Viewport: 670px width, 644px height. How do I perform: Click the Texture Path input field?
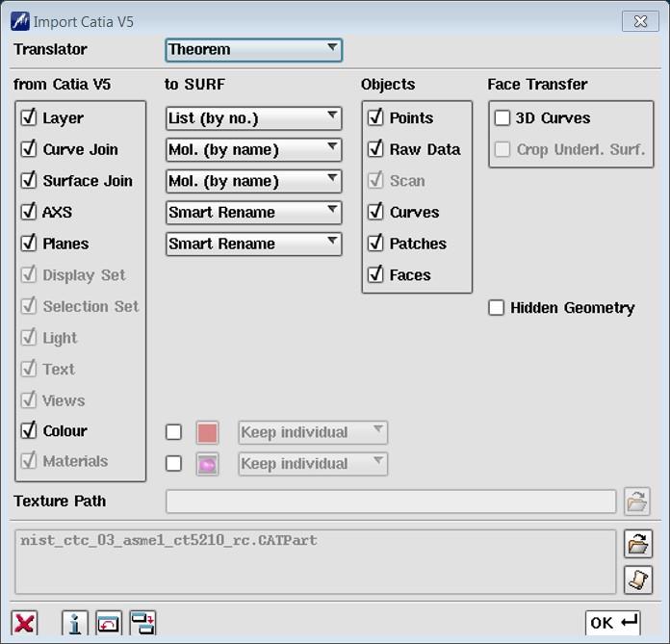[x=391, y=502]
